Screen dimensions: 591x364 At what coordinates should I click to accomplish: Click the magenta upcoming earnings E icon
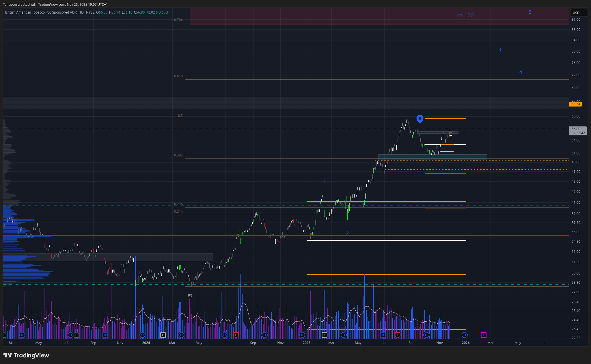(x=484, y=335)
